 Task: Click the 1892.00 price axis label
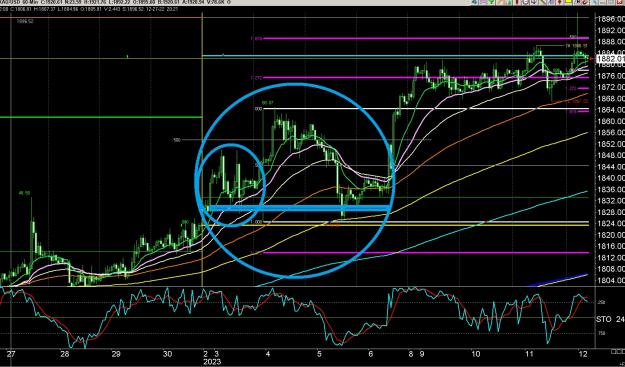pyautogui.click(x=610, y=30)
